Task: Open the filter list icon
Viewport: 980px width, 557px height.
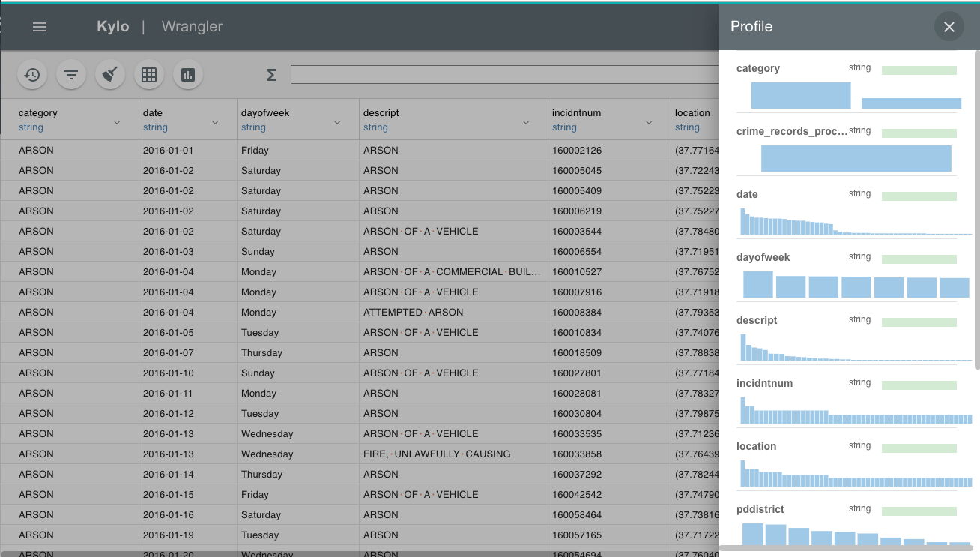Action: tap(71, 74)
